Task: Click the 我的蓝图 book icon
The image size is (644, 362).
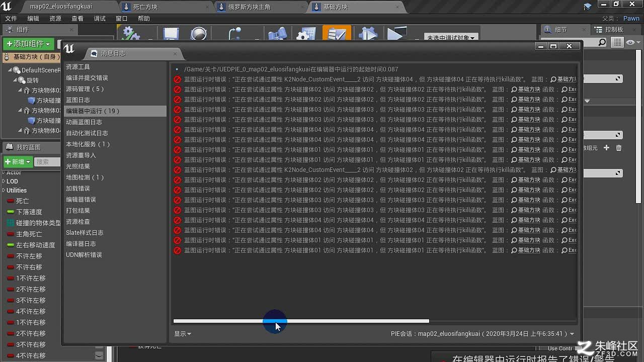Action: click(9, 147)
